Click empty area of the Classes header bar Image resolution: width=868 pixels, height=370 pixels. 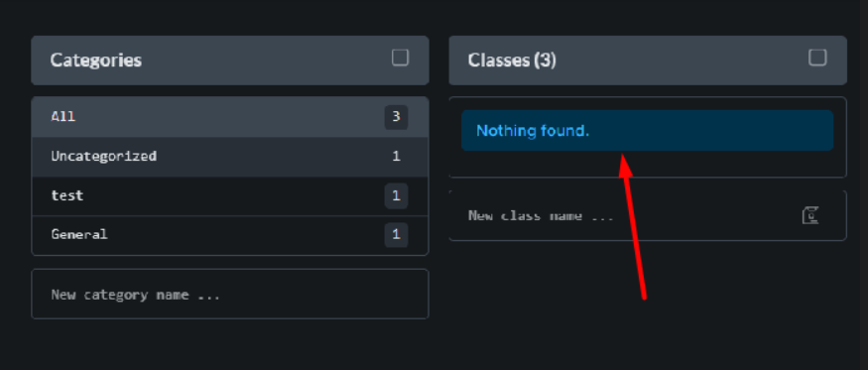[x=681, y=61]
